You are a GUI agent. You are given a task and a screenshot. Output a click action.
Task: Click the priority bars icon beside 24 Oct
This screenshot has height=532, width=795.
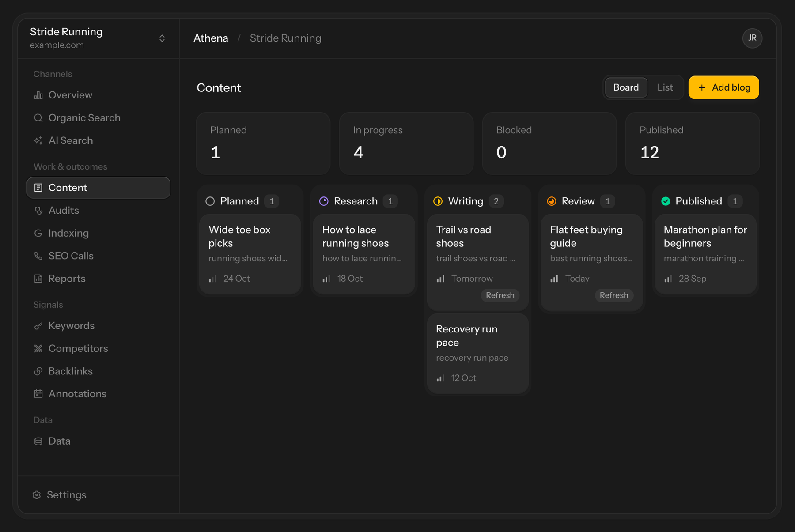tap(213, 279)
